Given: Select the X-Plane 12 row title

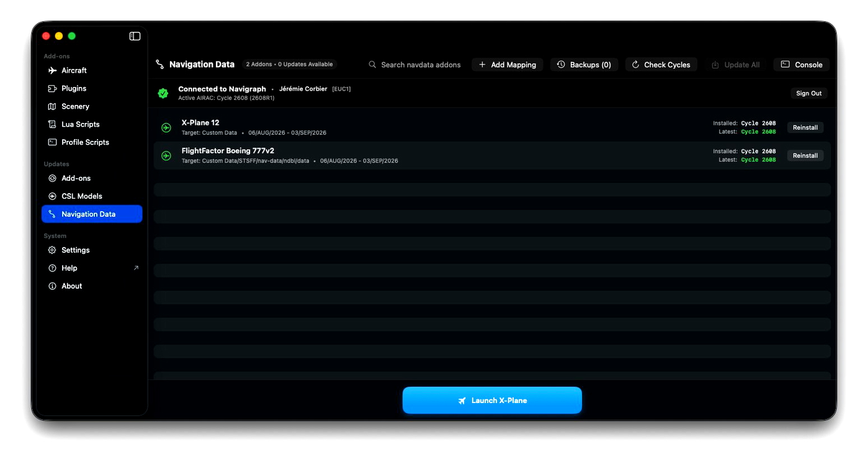Looking at the screenshot, I should click(200, 123).
